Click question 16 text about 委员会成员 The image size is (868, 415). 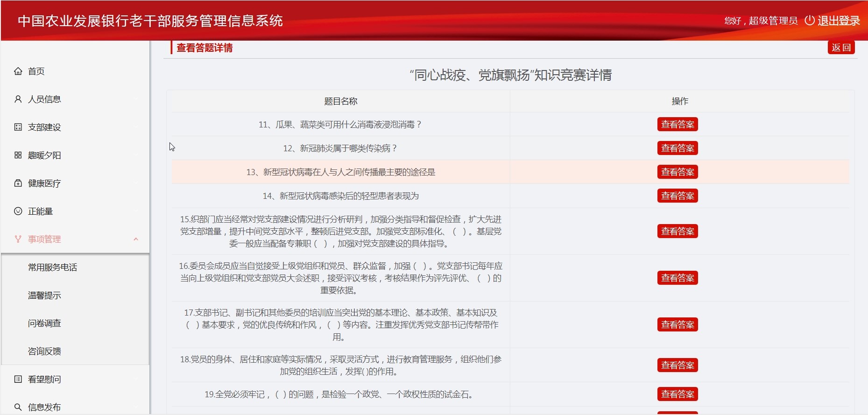[x=340, y=278]
